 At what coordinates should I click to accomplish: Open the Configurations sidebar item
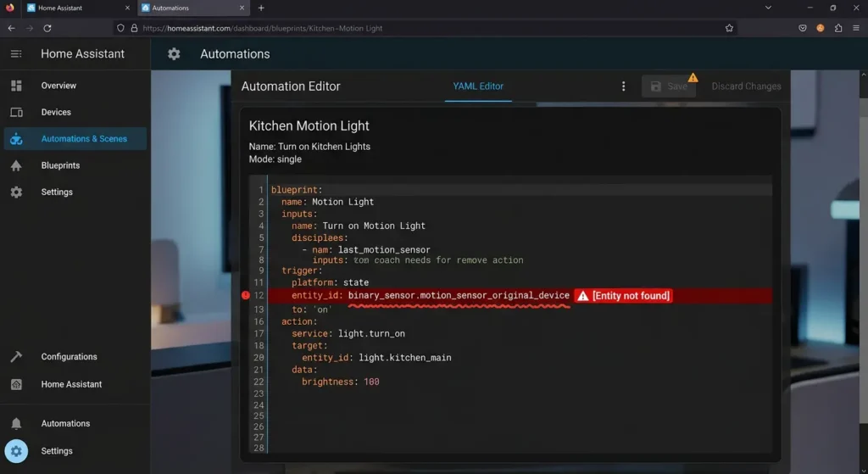(x=70, y=357)
